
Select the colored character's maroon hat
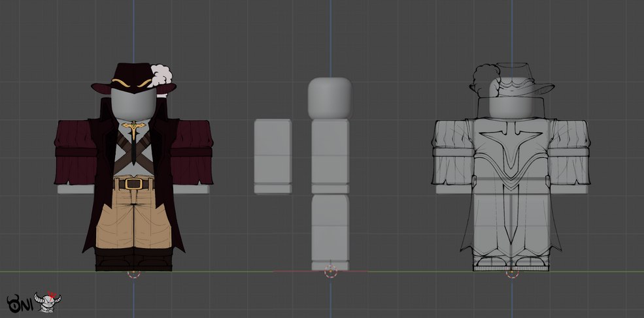pos(133,79)
